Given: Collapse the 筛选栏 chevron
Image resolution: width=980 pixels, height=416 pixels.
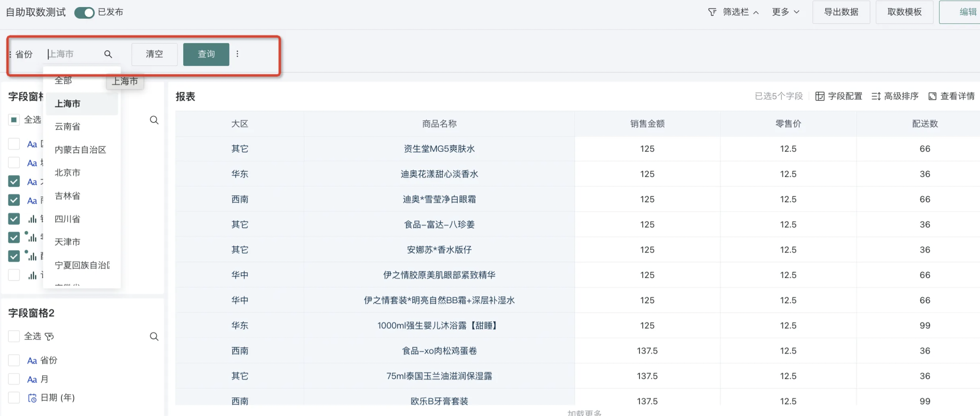Looking at the screenshot, I should [x=756, y=12].
